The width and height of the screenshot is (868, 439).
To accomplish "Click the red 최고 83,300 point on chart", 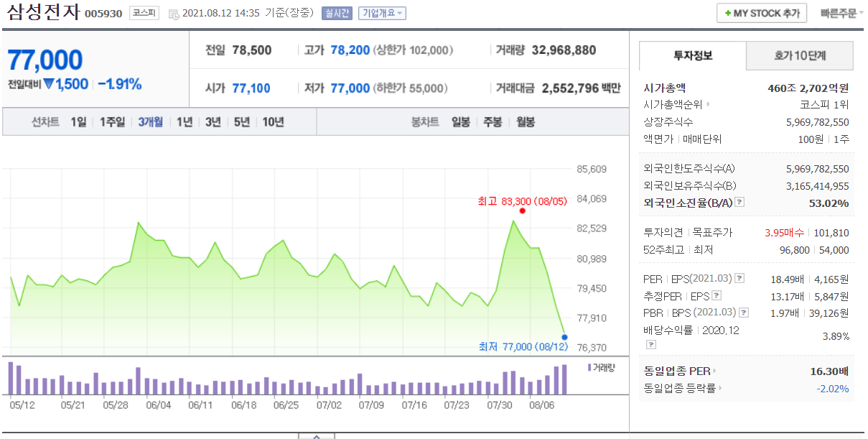I will tap(522, 211).
